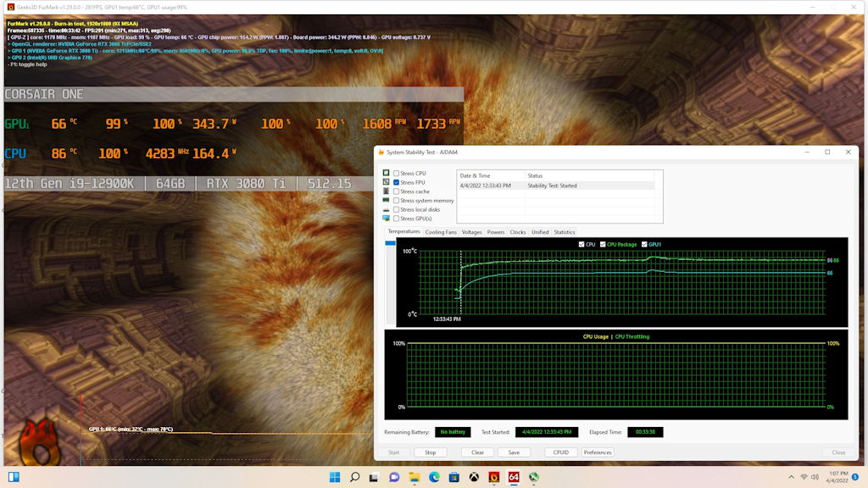Select the 'Stability Test: Started' log row
This screenshot has width=868, height=488.
(556, 186)
